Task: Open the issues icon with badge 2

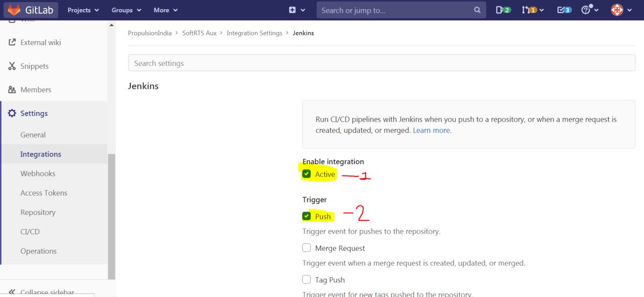Action: 503,10
